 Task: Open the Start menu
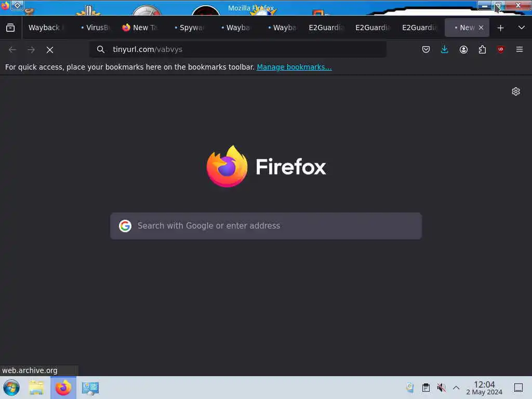tap(11, 388)
